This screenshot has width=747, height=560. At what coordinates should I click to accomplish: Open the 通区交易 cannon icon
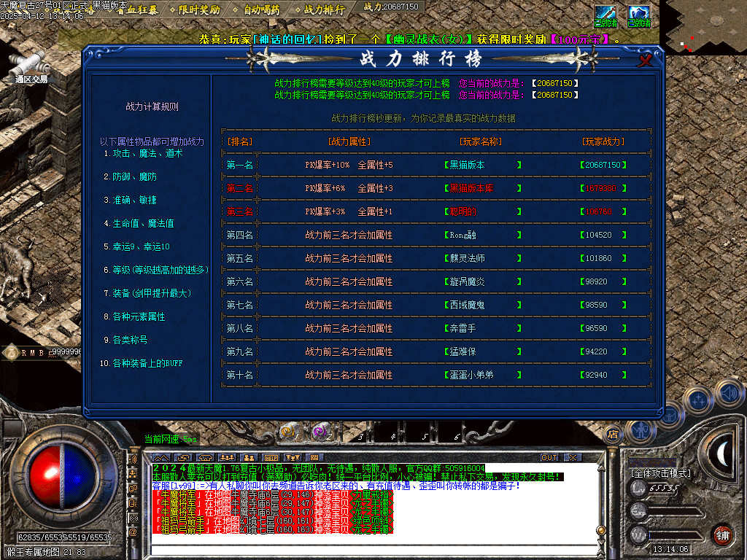[31, 64]
